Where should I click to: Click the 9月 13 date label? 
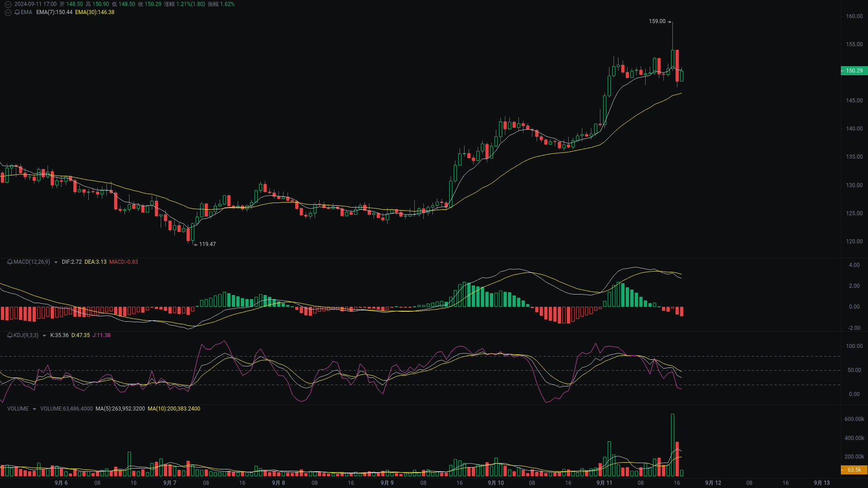click(822, 483)
